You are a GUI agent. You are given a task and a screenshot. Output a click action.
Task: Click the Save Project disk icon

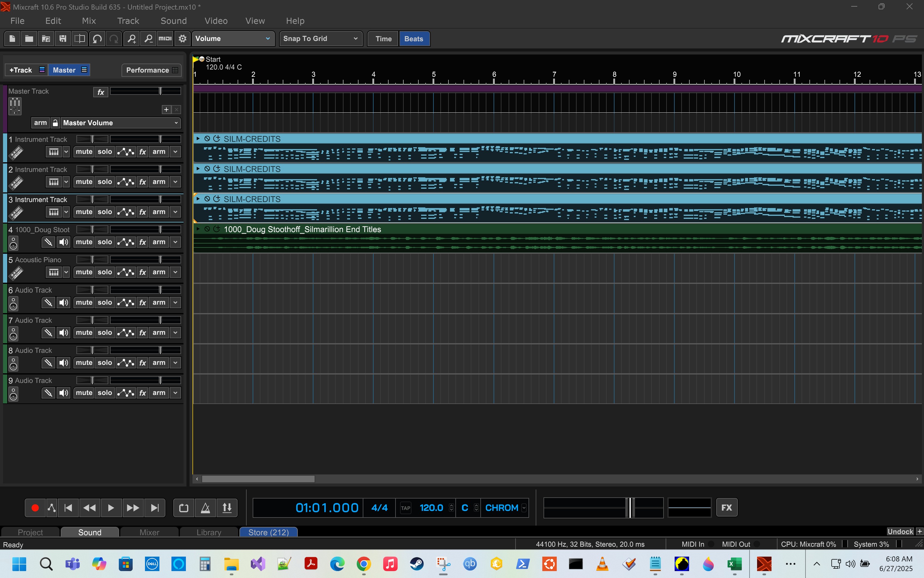(x=63, y=39)
